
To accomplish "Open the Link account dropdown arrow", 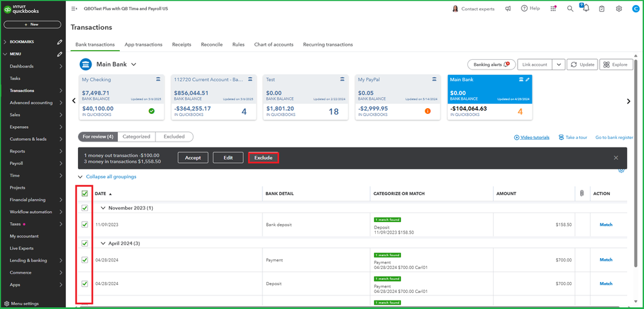I will [x=558, y=64].
